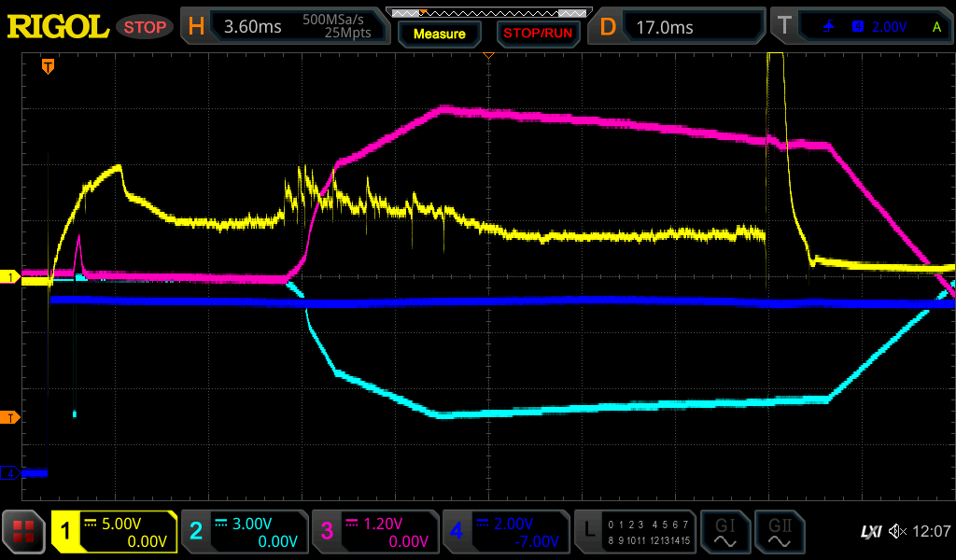Toggle channel 4 with 2.00V scale

(505, 533)
